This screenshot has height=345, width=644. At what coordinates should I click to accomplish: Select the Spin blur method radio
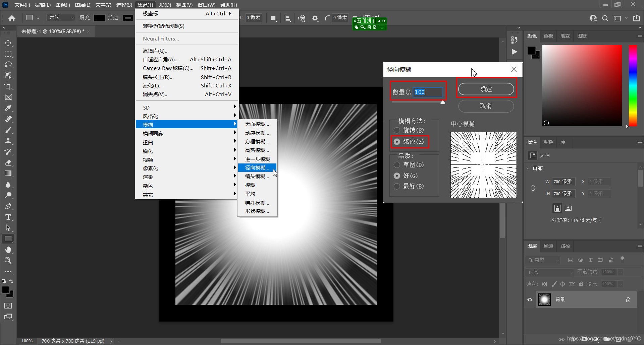tap(397, 130)
